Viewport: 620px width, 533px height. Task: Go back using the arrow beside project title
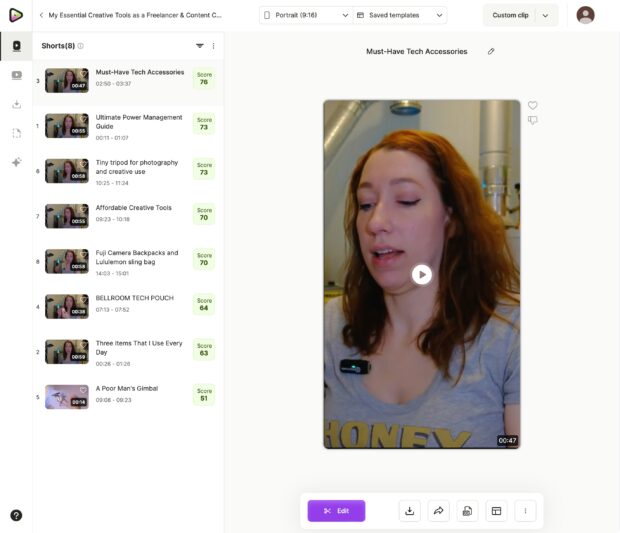click(x=41, y=15)
